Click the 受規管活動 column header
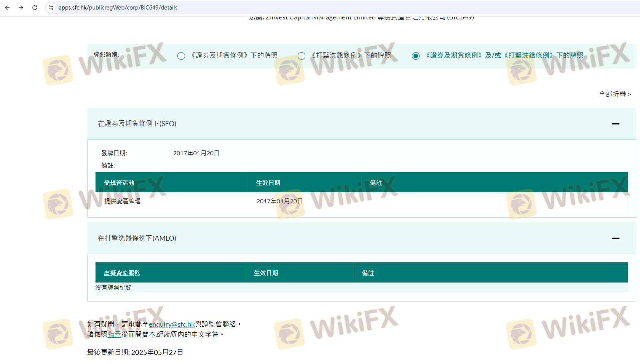The image size is (640, 364). (x=119, y=183)
